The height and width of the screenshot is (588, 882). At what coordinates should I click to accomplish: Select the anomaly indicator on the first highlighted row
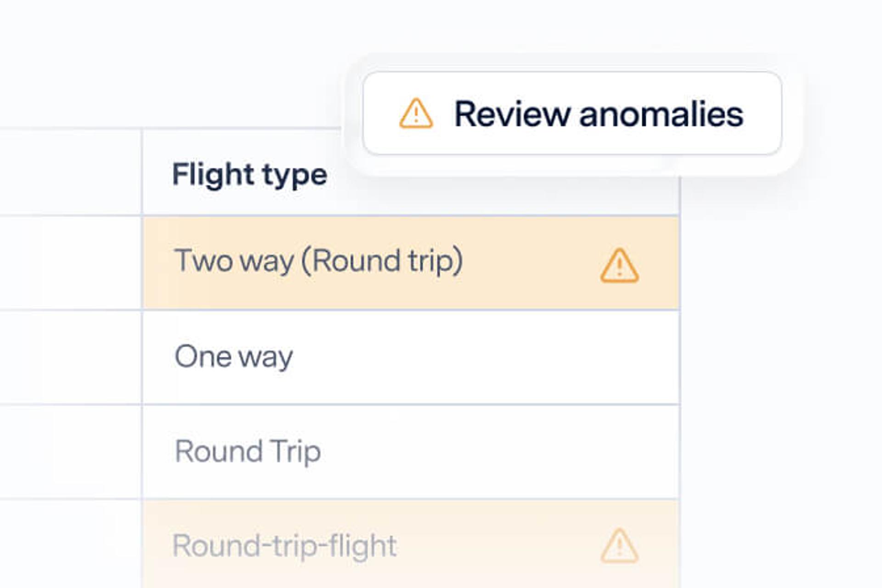pyautogui.click(x=620, y=263)
